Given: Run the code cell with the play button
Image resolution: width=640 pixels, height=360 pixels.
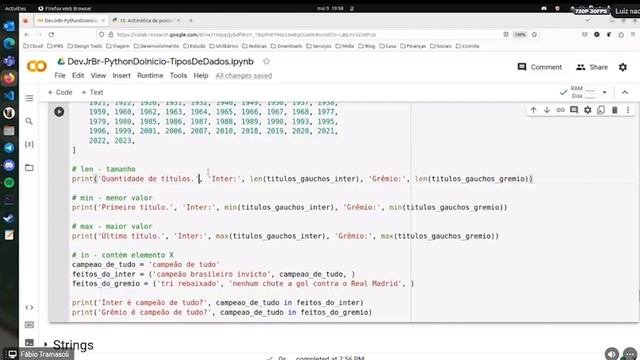Looking at the screenshot, I should [59, 111].
